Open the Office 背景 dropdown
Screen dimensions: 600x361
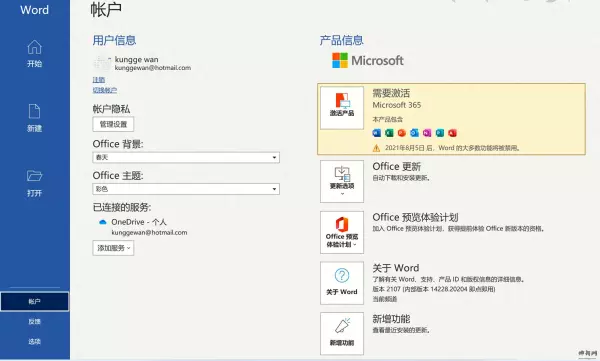186,157
